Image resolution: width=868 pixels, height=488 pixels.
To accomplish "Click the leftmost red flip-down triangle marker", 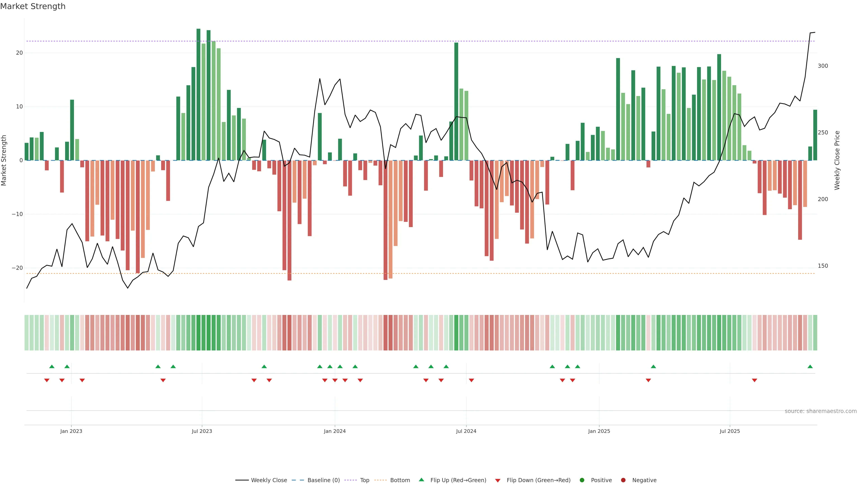I will click(47, 380).
